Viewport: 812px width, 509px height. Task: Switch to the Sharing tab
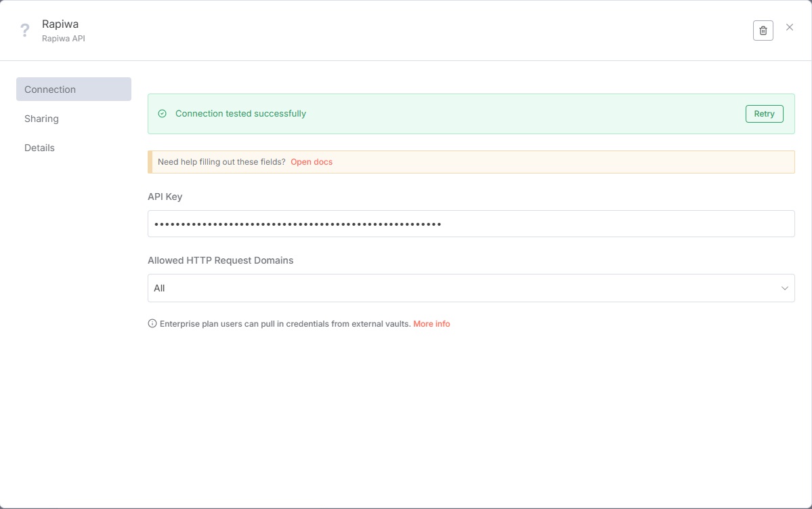click(x=41, y=119)
